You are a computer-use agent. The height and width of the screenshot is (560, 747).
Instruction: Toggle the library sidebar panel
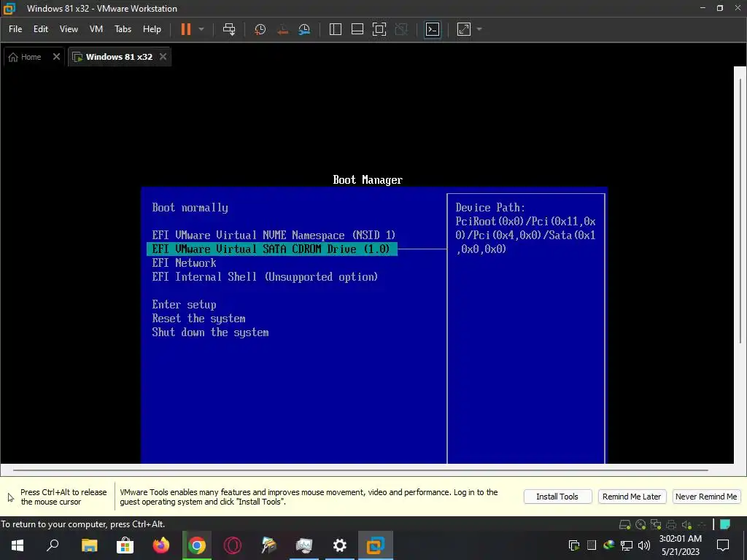coord(336,29)
